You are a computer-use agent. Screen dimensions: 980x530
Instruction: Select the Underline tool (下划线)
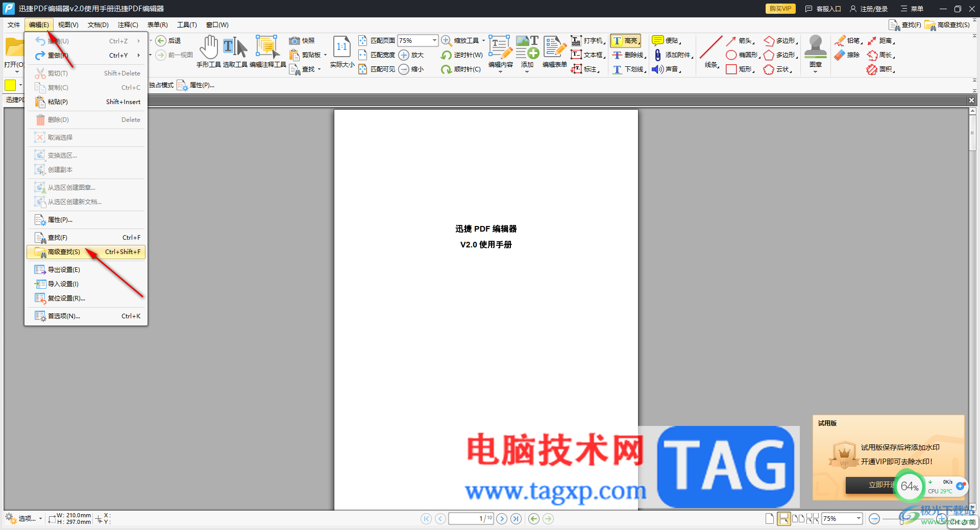[629, 69]
